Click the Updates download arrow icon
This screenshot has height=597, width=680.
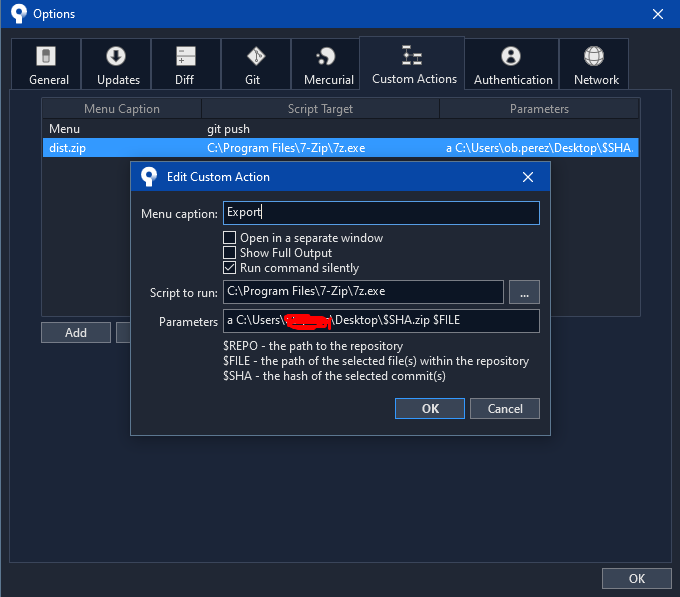pyautogui.click(x=116, y=56)
